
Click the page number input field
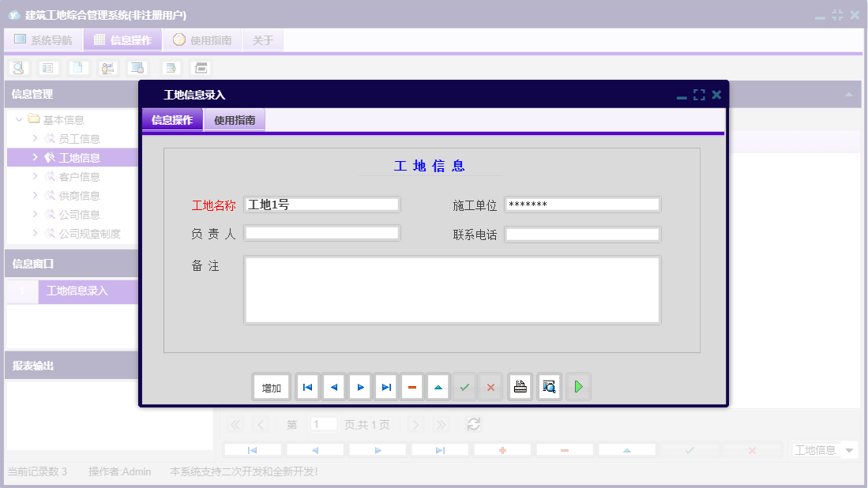[x=324, y=424]
